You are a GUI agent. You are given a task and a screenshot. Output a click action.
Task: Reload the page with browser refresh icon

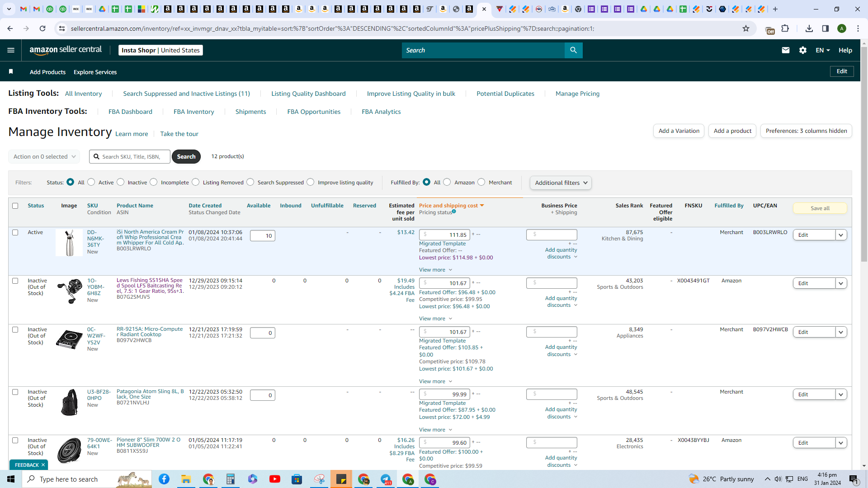tap(42, 28)
